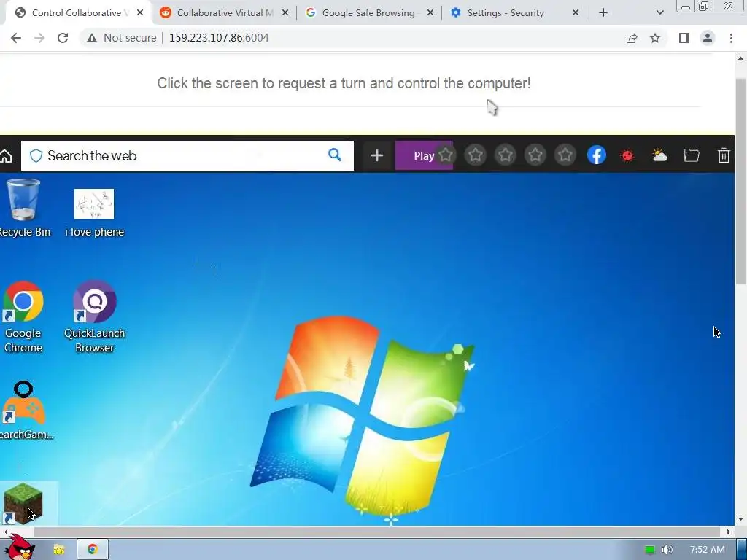747x560 pixels.
Task: Click the scroll-right arrow of horizontal scrollbar
Action: click(729, 532)
